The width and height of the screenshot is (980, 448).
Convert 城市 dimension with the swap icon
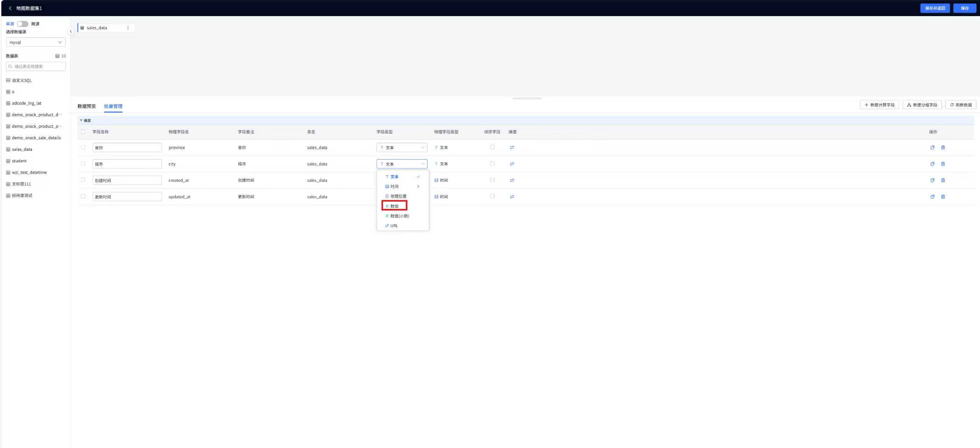pyautogui.click(x=512, y=164)
